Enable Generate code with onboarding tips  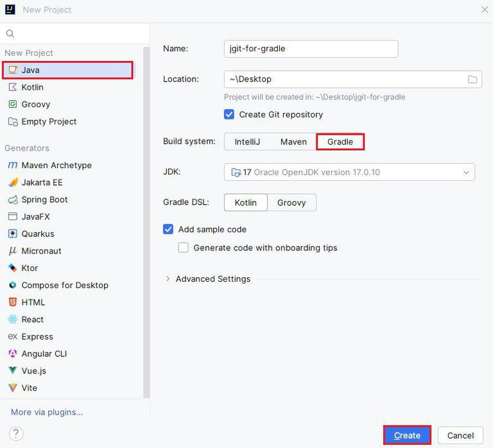pyautogui.click(x=184, y=248)
